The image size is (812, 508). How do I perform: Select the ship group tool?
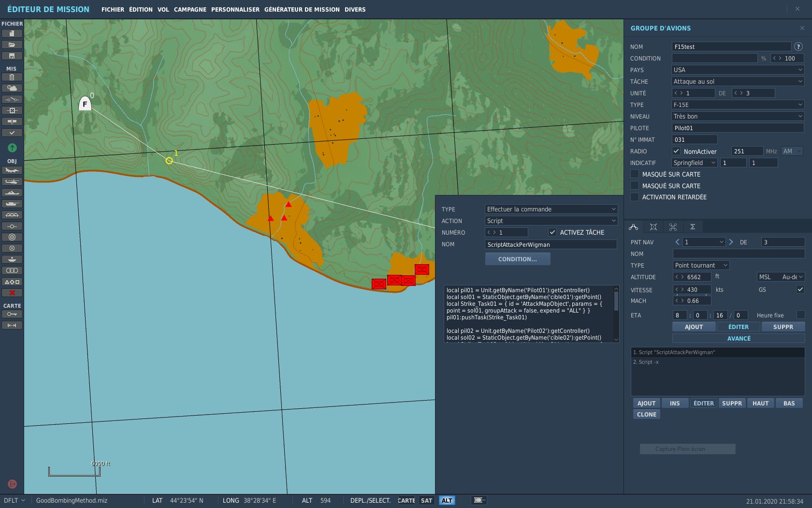pyautogui.click(x=12, y=193)
